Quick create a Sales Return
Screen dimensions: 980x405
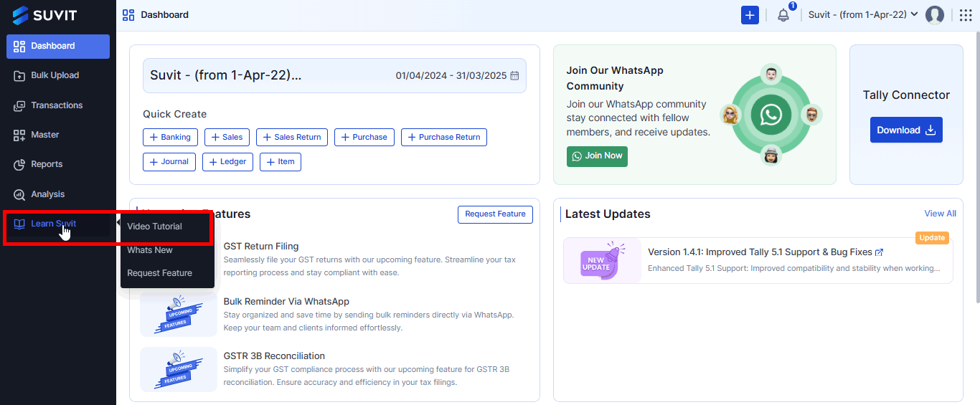[292, 137]
